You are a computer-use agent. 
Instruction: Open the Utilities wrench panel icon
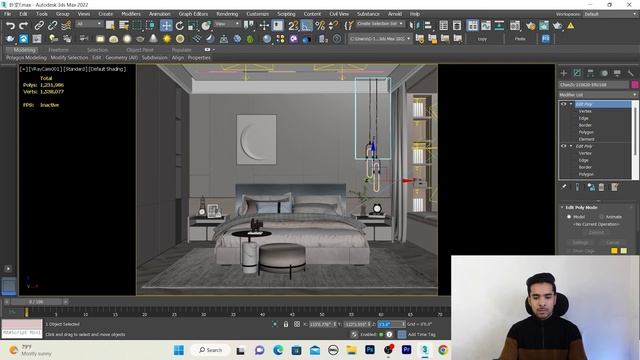pyautogui.click(x=631, y=73)
